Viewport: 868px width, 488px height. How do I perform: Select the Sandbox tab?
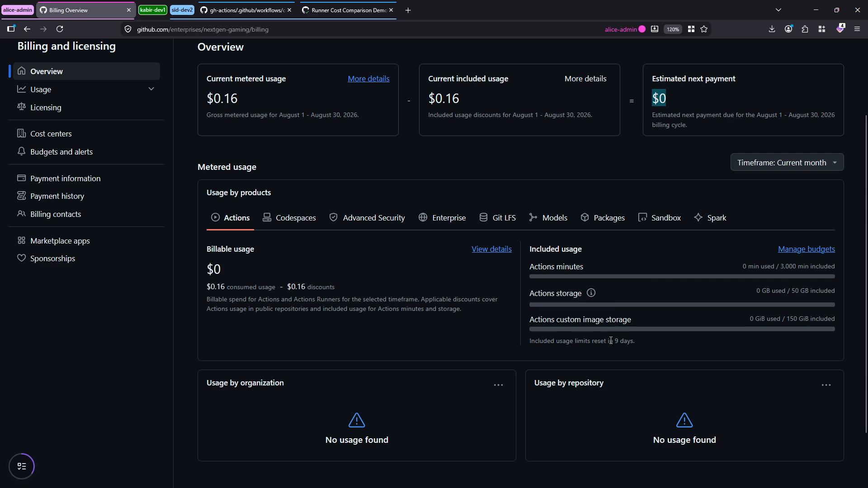[660, 218]
